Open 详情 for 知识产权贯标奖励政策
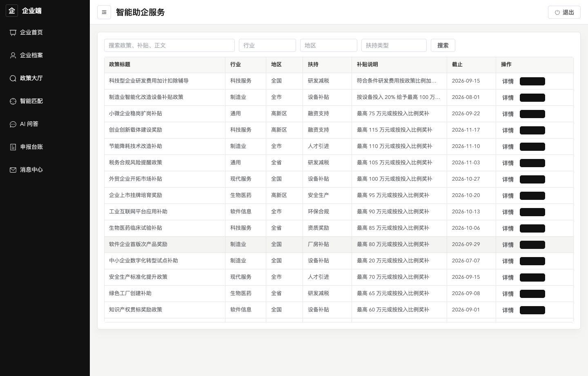Screen dimensions: 588x376 click(x=508, y=310)
